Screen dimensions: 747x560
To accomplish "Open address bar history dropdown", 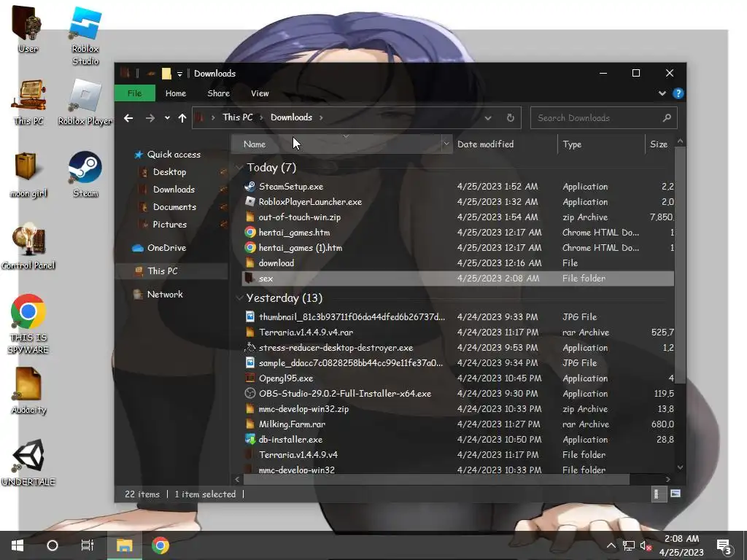I will coord(488,117).
